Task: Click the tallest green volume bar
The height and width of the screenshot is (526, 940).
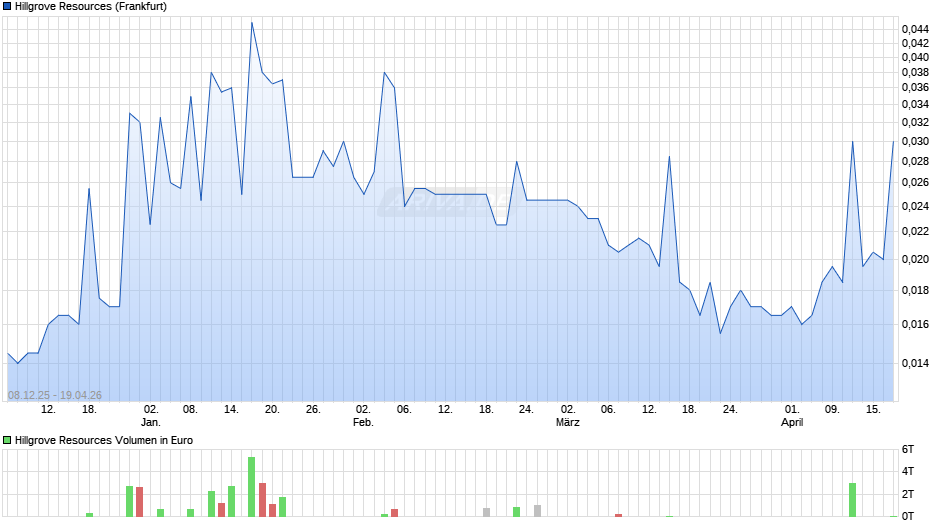Action: [x=252, y=487]
